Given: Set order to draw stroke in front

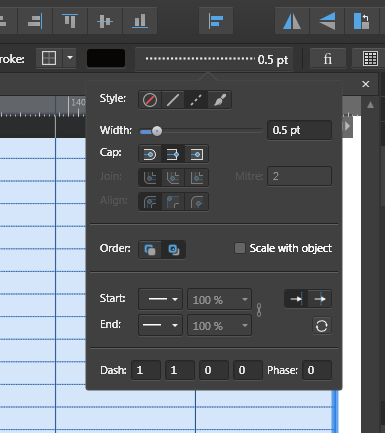Looking at the screenshot, I should (x=174, y=250).
